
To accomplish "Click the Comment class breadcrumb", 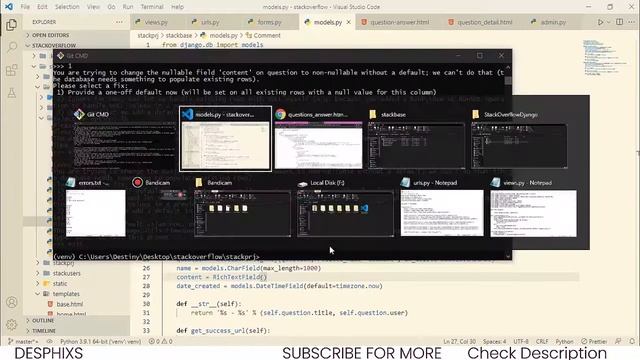I will (267, 36).
